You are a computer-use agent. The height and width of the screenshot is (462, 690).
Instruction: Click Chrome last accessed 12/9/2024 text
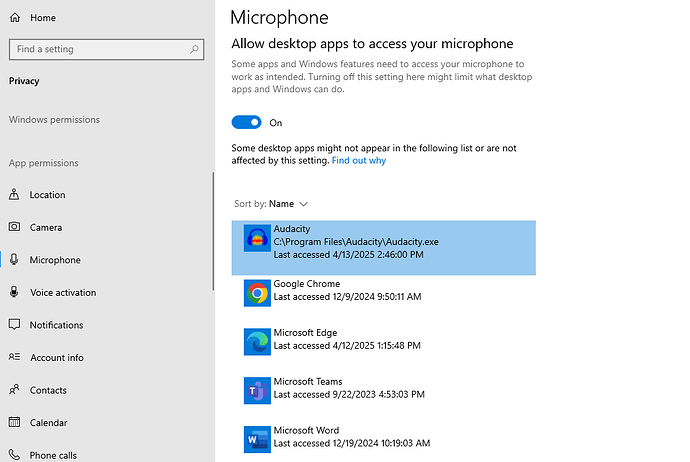(x=347, y=297)
